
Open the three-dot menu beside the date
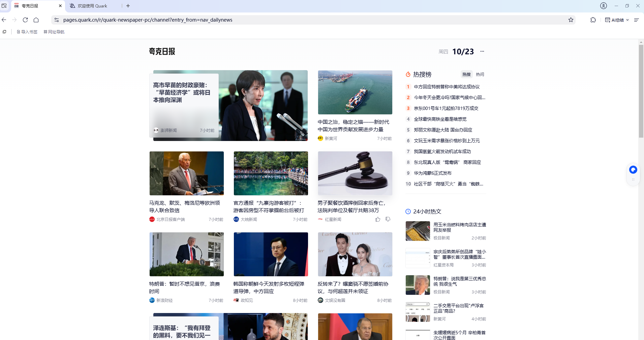coord(482,51)
